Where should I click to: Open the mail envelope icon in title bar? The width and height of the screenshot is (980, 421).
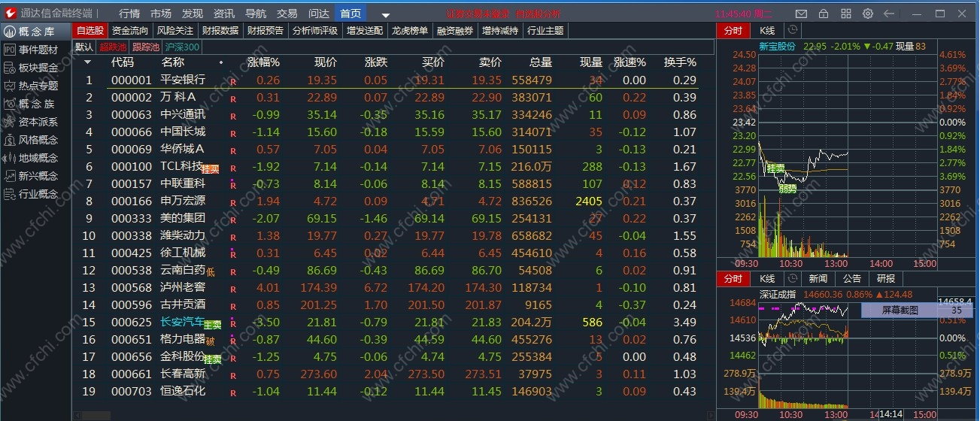pos(802,14)
